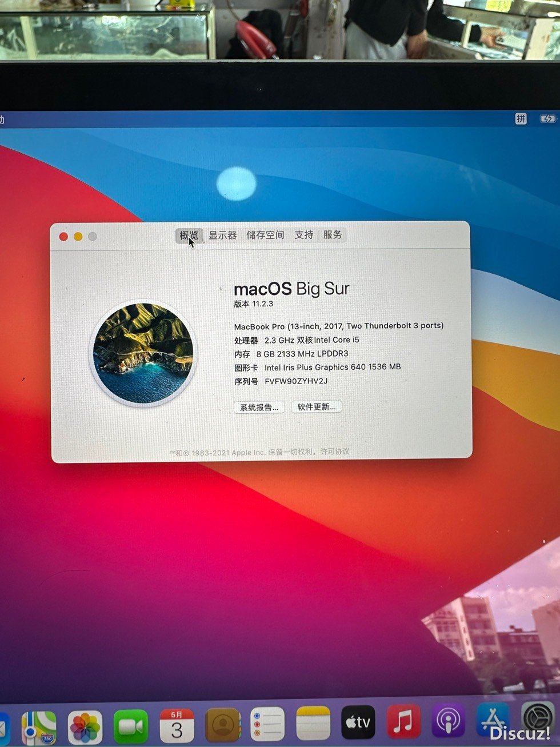Go to the 支持 tab
The height and width of the screenshot is (747, 560).
[304, 235]
